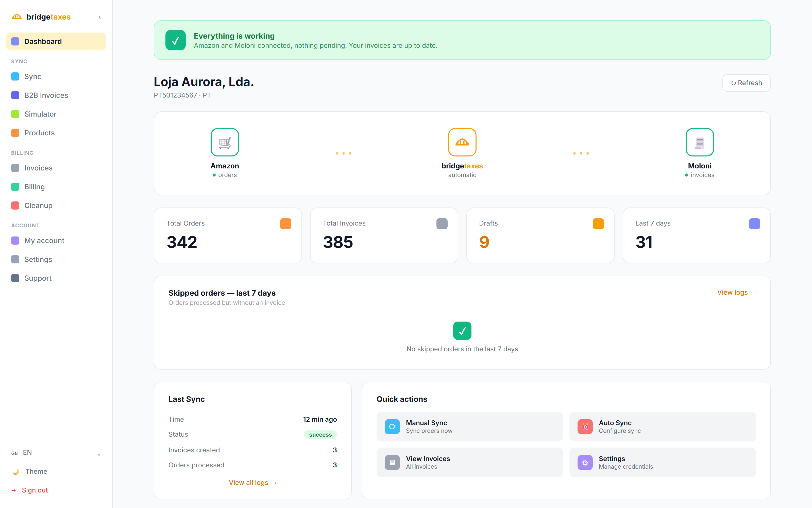Go to B2B Invoices
This screenshot has width=812, height=508.
[56, 95]
